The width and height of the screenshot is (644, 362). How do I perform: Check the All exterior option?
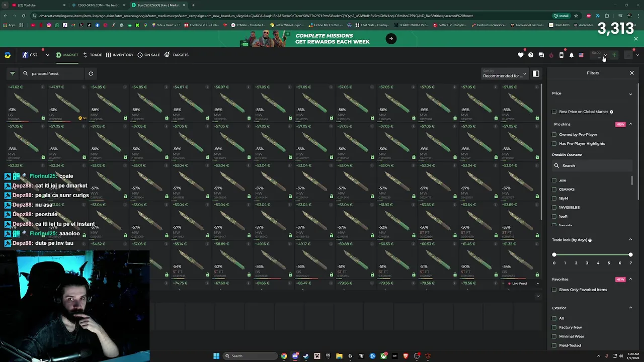point(554,318)
